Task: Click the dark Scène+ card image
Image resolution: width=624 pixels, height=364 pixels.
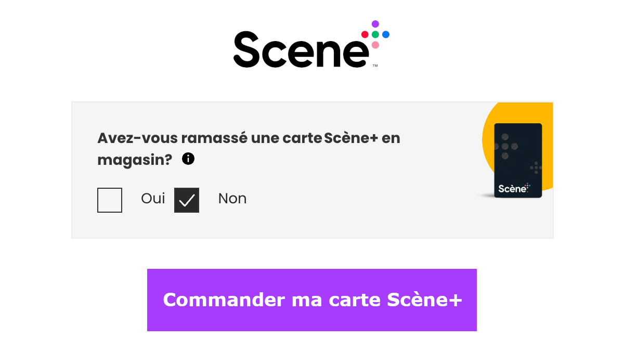Action: tap(518, 160)
